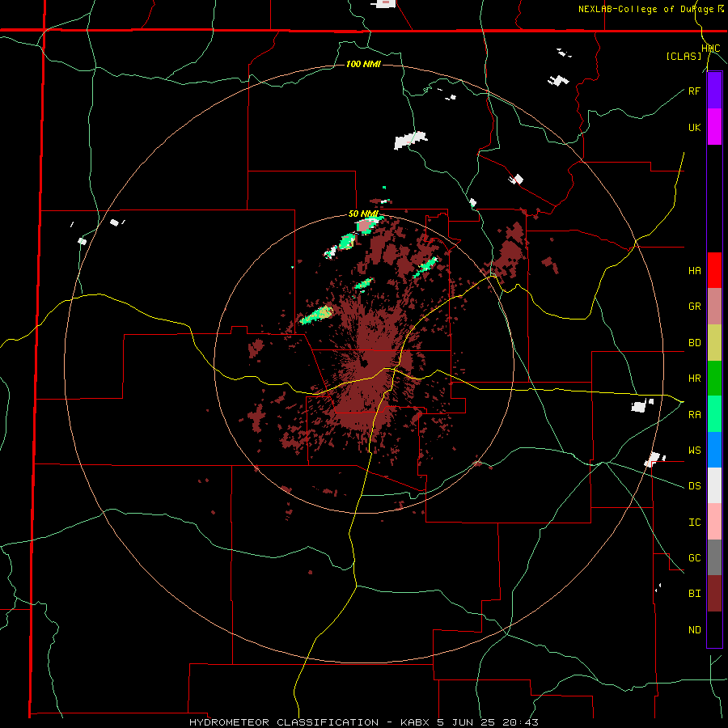Choose the mint green RA legend swatch
The height and width of the screenshot is (728, 728).
click(x=714, y=414)
